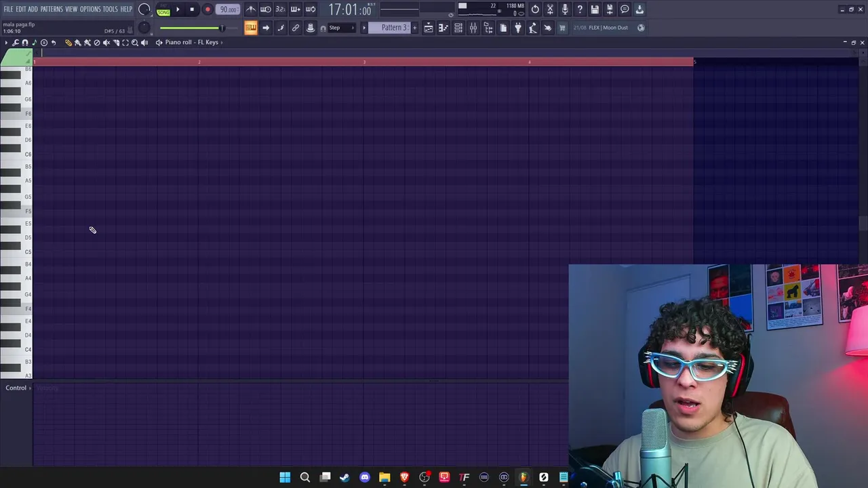Click the arrow left of Pattern 3

point(364,28)
